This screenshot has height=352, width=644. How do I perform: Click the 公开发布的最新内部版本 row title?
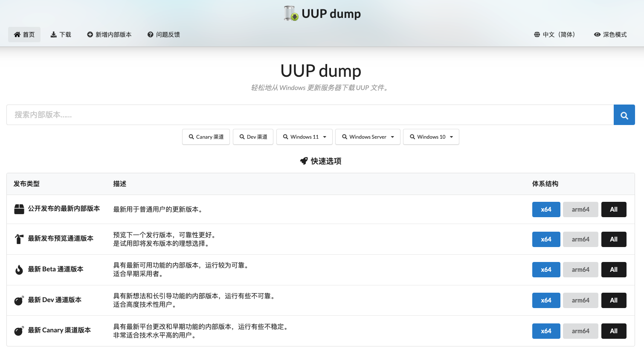tap(64, 209)
